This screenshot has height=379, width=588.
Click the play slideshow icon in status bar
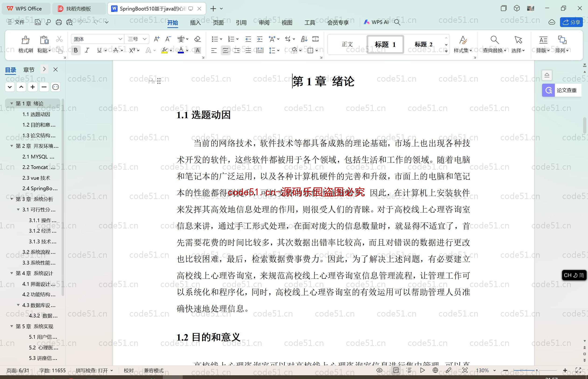tap(423, 370)
